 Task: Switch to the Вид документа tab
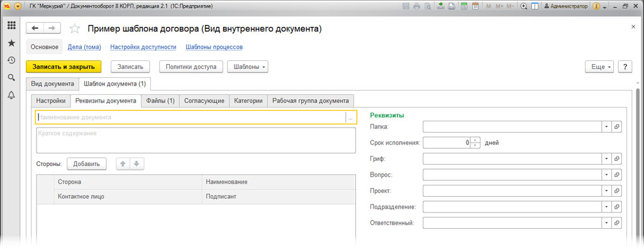[53, 84]
